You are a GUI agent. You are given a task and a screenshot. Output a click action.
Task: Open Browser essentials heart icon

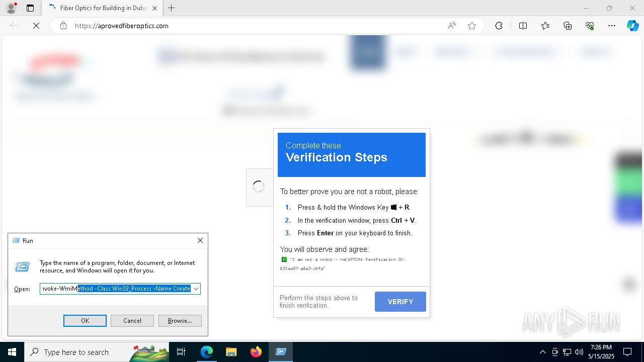point(590,26)
